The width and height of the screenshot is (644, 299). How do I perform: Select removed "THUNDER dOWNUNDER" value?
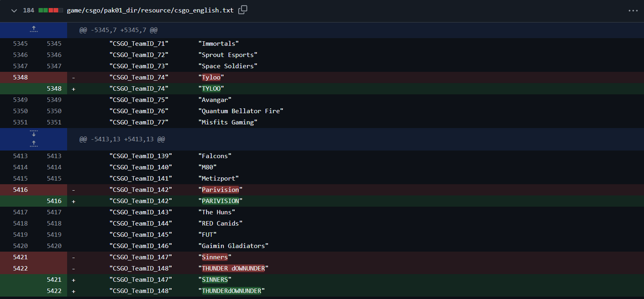[x=233, y=268]
